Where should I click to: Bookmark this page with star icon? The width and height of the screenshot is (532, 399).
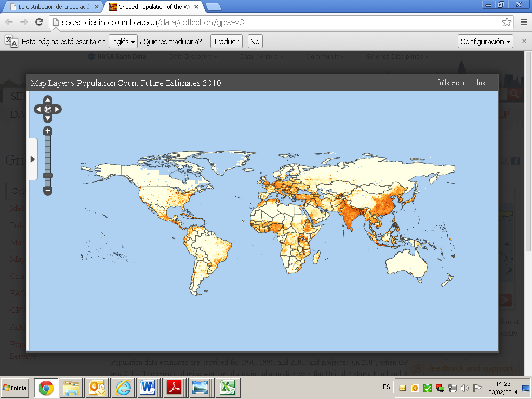[x=507, y=22]
